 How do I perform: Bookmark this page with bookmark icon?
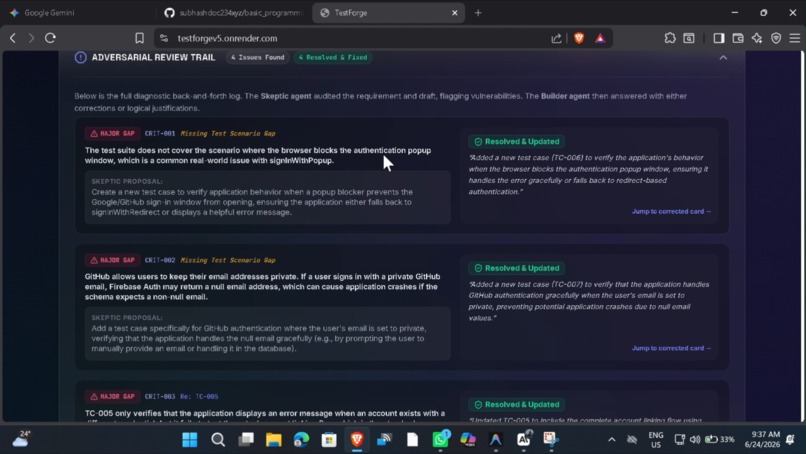pyautogui.click(x=139, y=38)
